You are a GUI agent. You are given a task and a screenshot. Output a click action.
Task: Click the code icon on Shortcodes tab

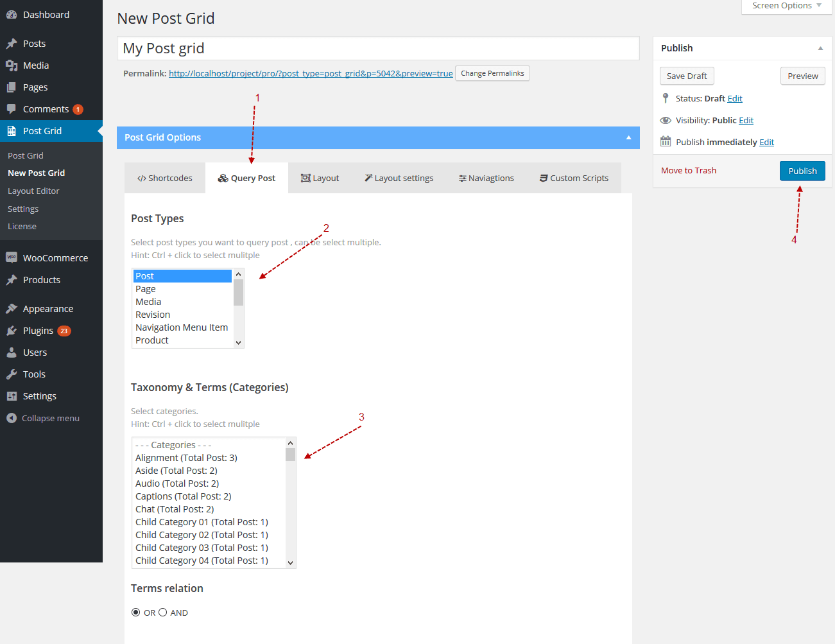click(142, 178)
